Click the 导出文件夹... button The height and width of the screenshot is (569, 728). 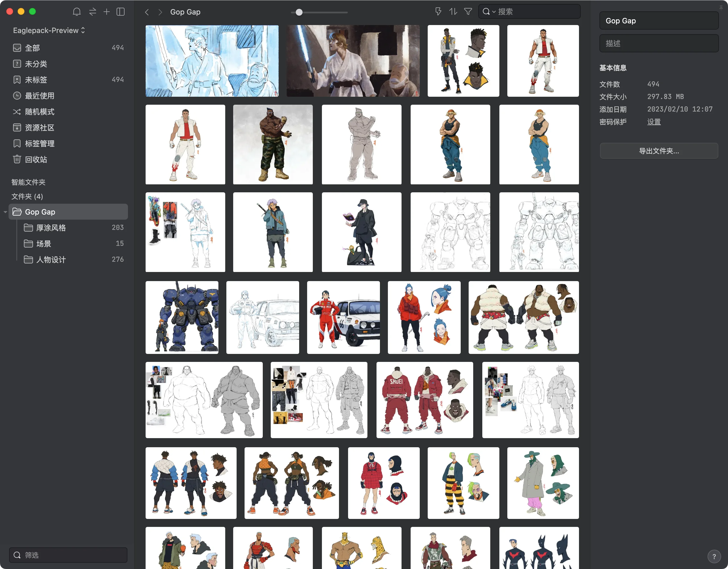[x=659, y=151]
